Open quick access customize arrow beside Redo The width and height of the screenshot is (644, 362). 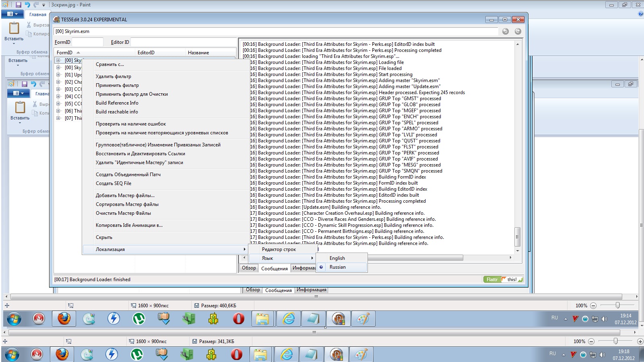(43, 5)
